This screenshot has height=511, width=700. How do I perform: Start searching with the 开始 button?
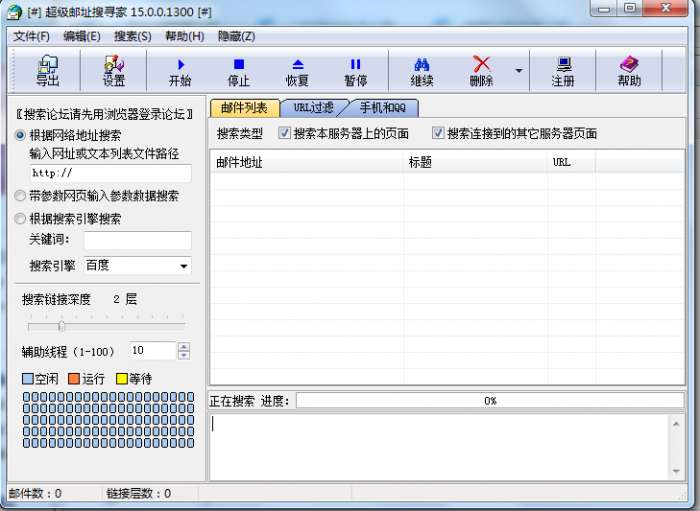[180, 72]
